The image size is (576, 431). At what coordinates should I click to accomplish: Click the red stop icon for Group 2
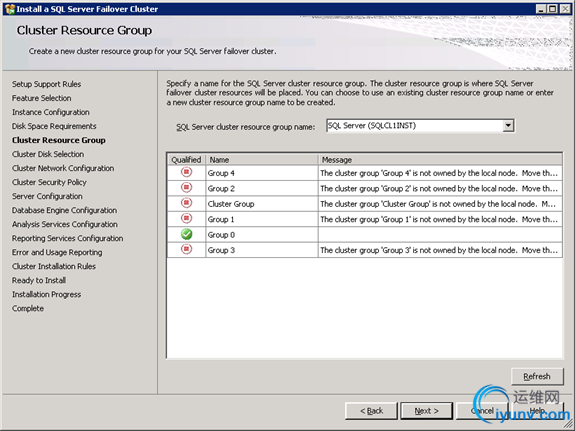click(187, 187)
